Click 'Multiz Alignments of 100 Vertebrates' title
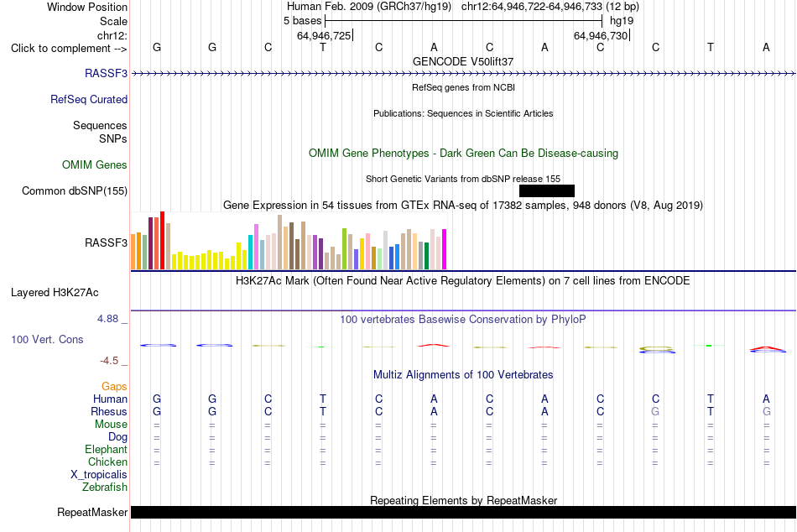 [463, 375]
